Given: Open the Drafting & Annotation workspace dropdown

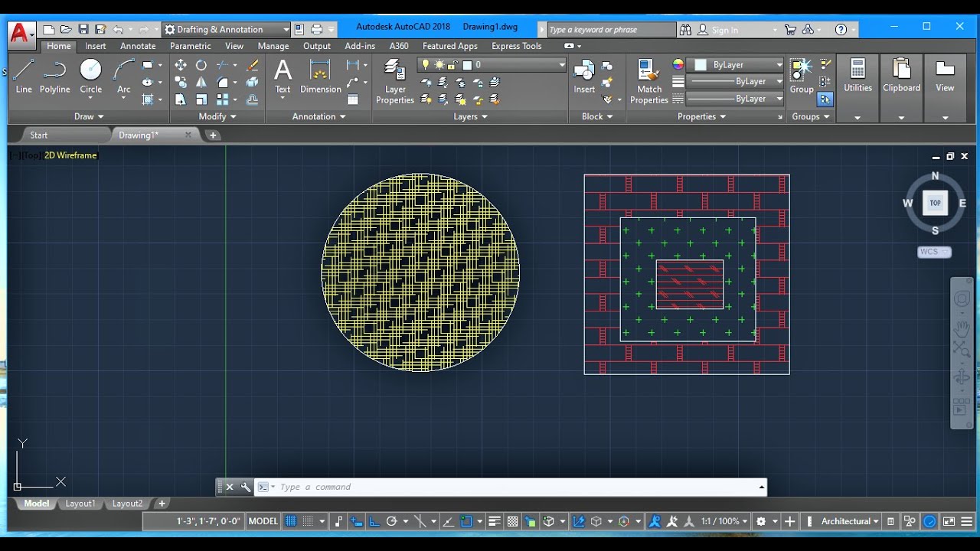Looking at the screenshot, I should click(x=227, y=29).
